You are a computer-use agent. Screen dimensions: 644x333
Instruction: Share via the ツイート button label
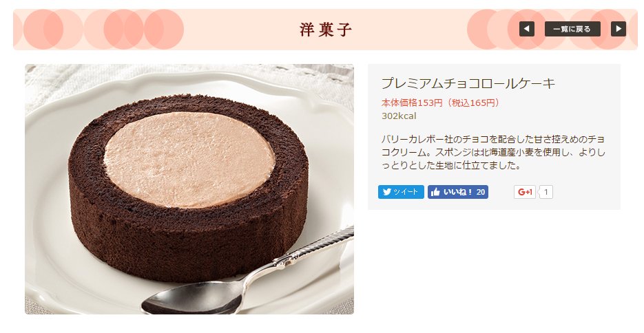tap(406, 192)
